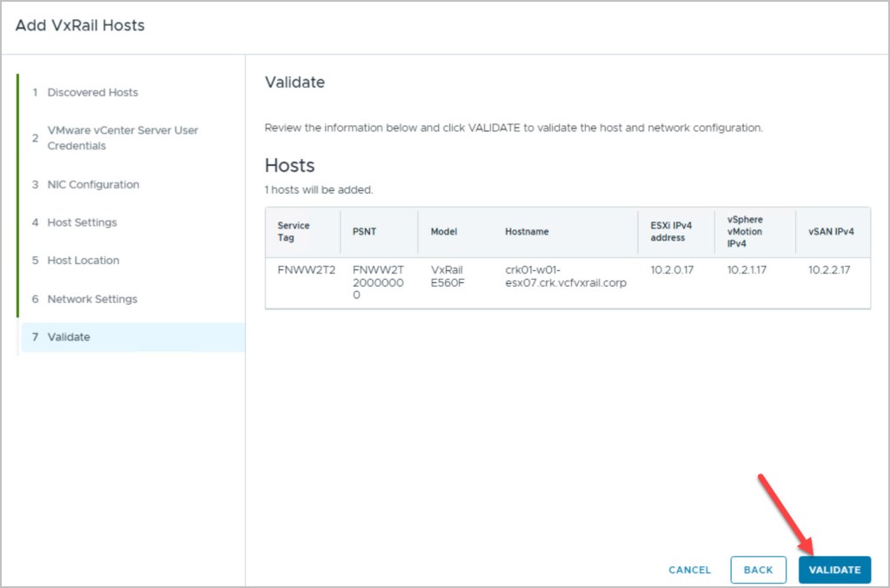The image size is (890, 588).
Task: Click the crk01-w01-esx07 hostname cell
Action: [x=565, y=276]
